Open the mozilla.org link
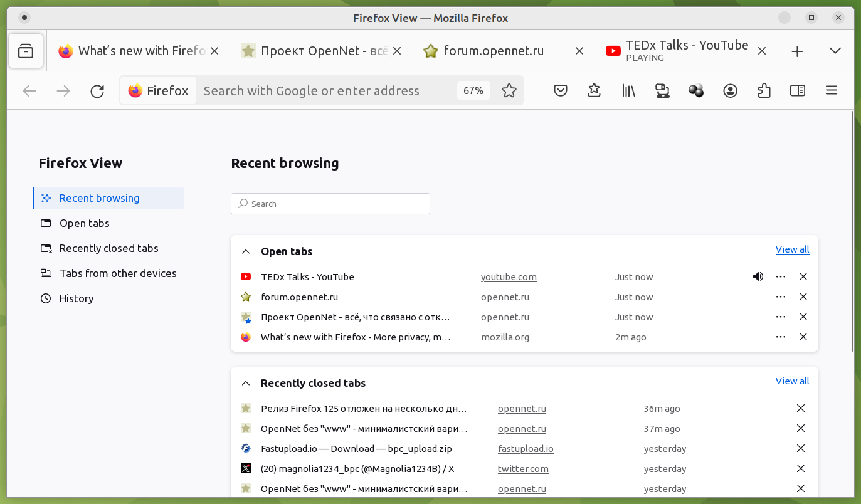The height and width of the screenshot is (504, 861). click(505, 337)
